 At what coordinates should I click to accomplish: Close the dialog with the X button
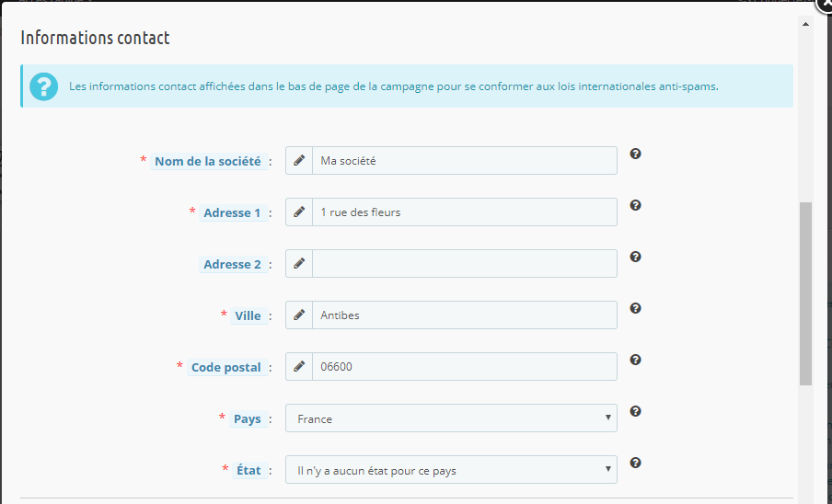click(x=824, y=3)
